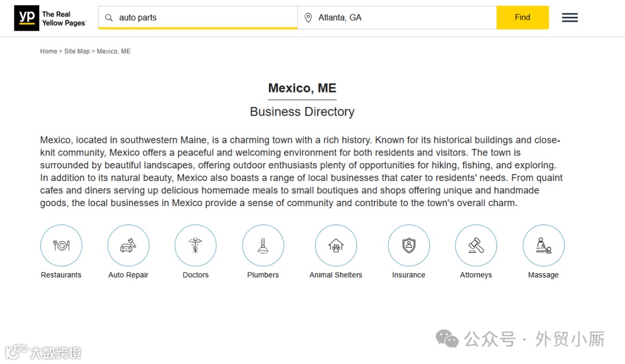Open the Site Map breadcrumb link

77,52
